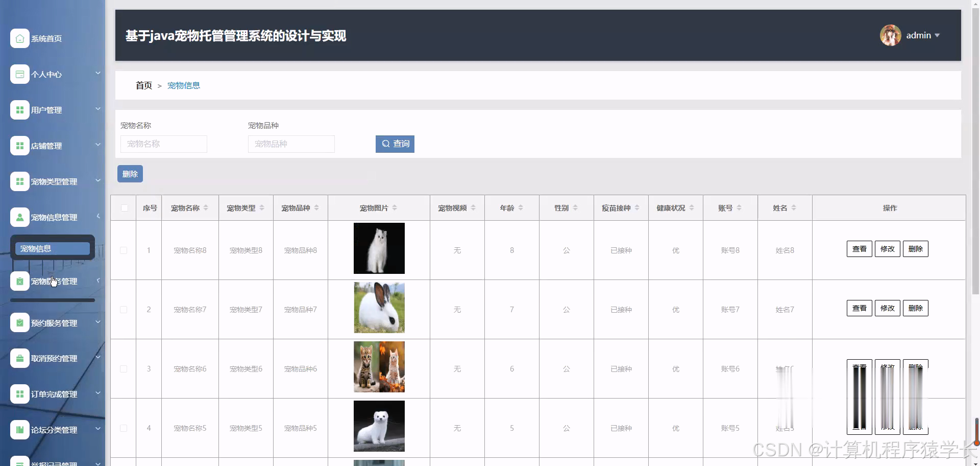Click 删除 for row 宠物名称7

point(916,308)
